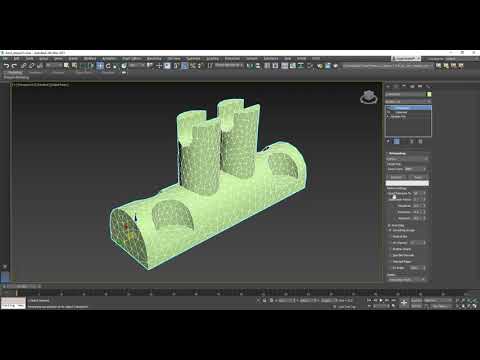Switch to the Utilities command panel tab
The height and width of the screenshot is (360, 480).
(428, 86)
